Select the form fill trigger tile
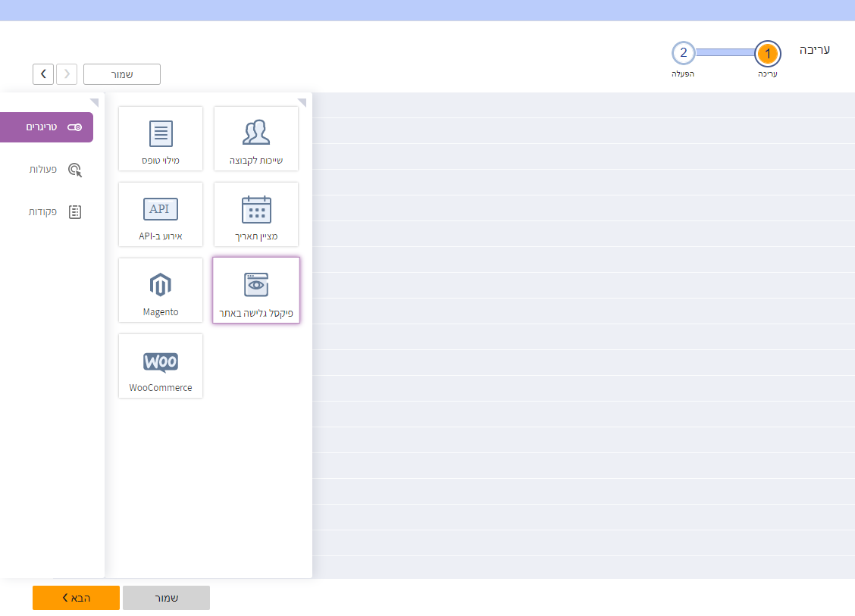855x616 pixels. click(x=161, y=139)
